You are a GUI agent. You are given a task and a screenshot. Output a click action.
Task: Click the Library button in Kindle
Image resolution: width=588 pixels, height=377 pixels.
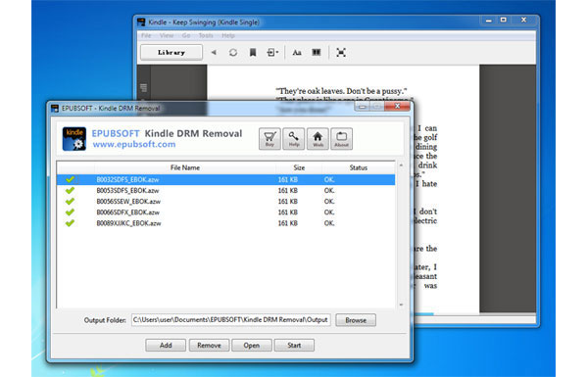click(171, 53)
